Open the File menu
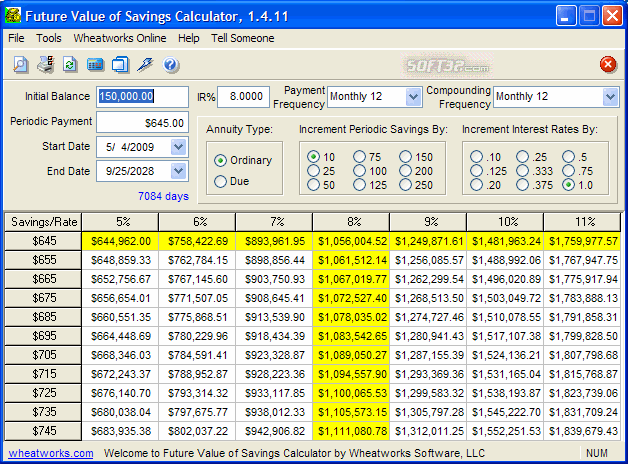The width and height of the screenshot is (628, 464). pos(16,38)
